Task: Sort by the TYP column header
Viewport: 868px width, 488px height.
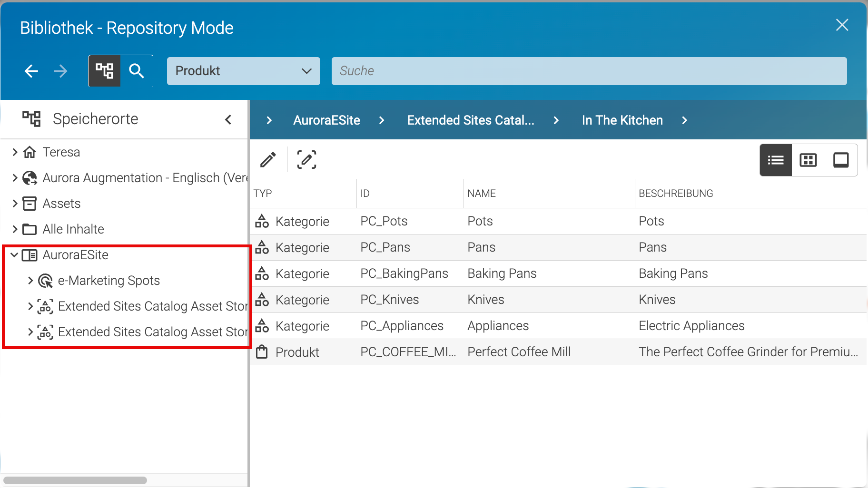Action: tap(263, 194)
